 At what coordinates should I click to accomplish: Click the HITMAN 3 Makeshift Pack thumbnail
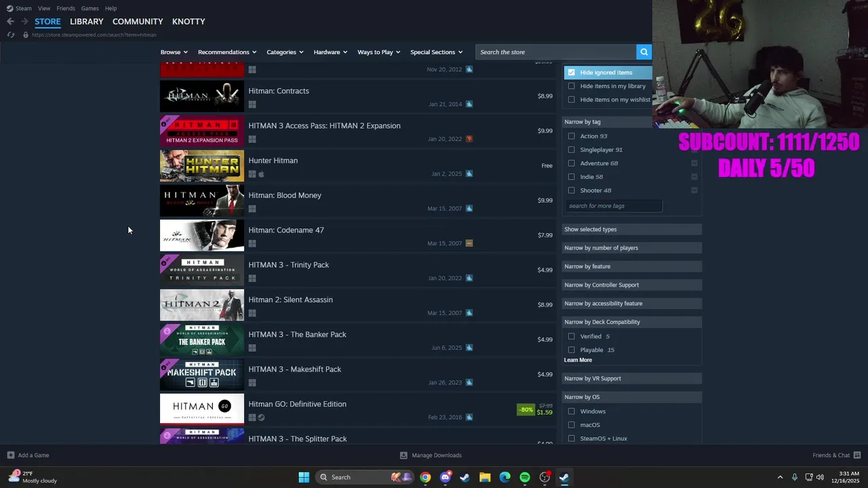point(202,375)
